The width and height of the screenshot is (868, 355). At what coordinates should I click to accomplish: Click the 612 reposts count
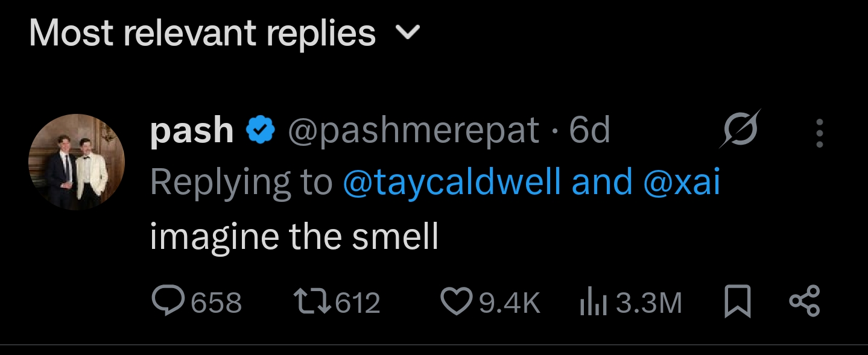pos(358,303)
